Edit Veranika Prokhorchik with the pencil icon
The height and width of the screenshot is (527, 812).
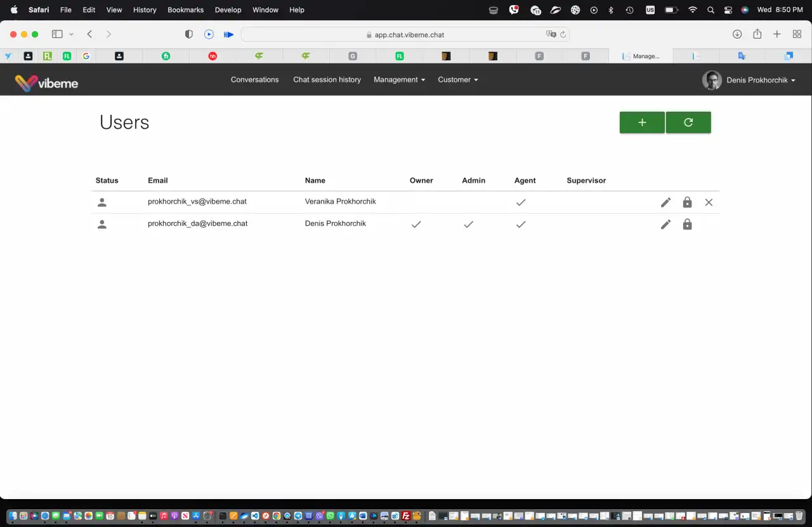[x=665, y=202]
